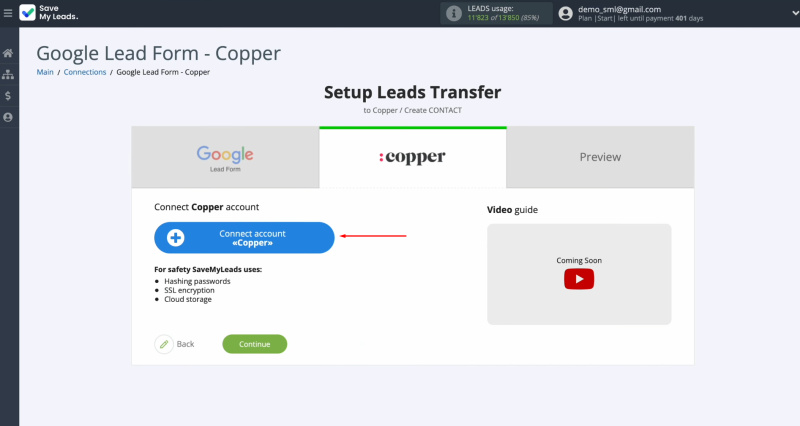Click Connect account «Copper» button

pos(244,238)
